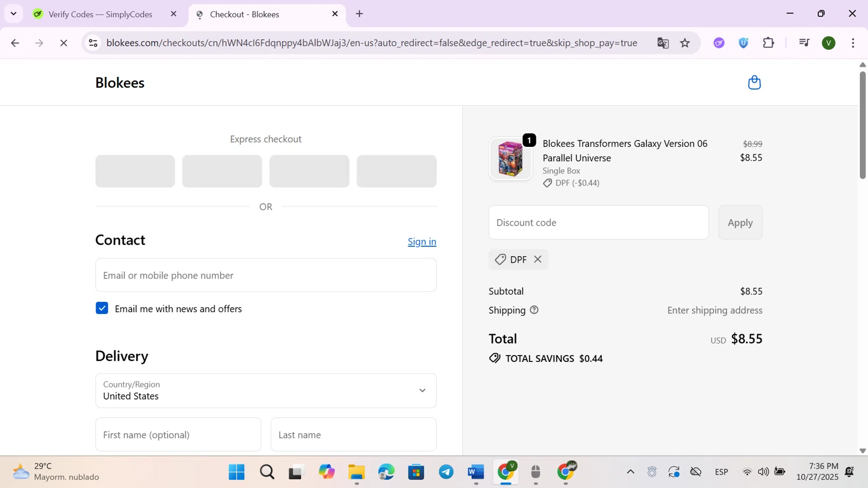
Task: Open the tab search dropdown arrow
Action: [13, 14]
